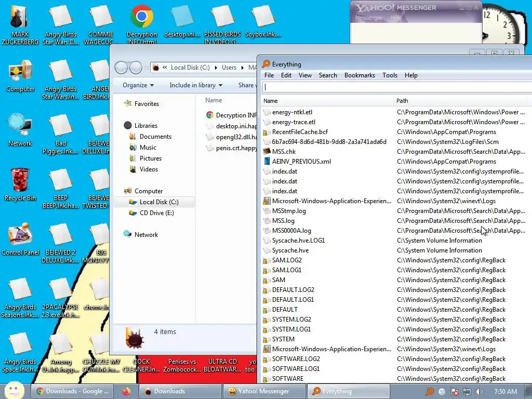
Task: Switch to Yahoo! Messenger taskbar button
Action: 263,391
